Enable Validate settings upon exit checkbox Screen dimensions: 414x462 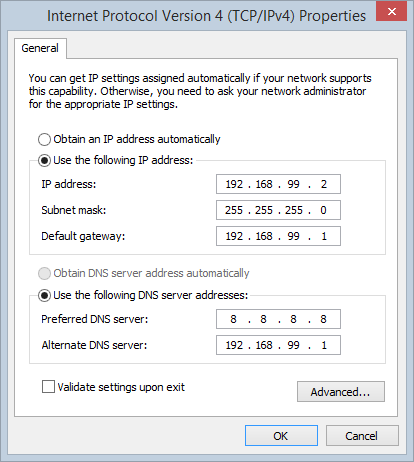[x=48, y=387]
